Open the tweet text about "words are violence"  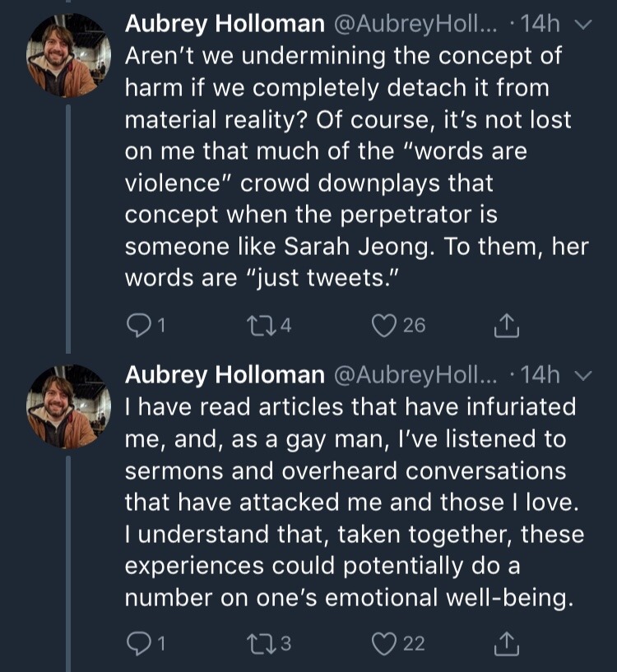[x=346, y=168]
